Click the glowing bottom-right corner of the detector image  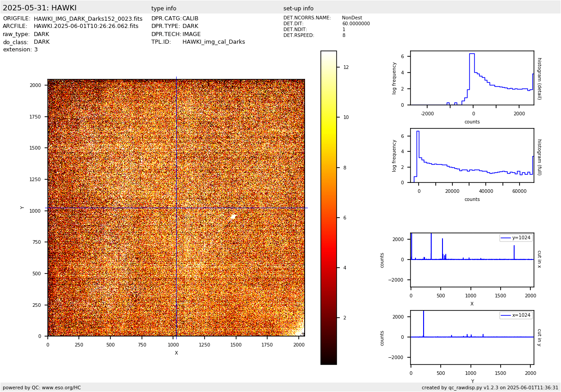(x=300, y=331)
